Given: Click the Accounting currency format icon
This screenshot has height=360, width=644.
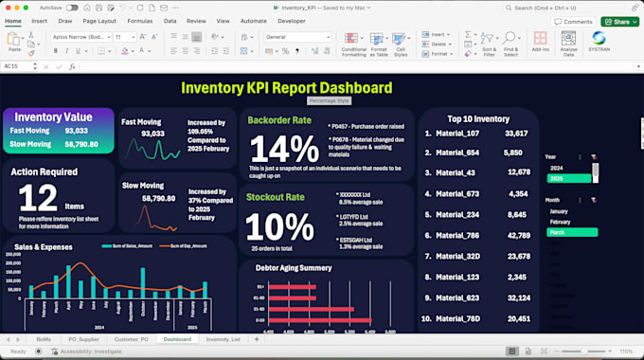Looking at the screenshot, I should coord(269,51).
